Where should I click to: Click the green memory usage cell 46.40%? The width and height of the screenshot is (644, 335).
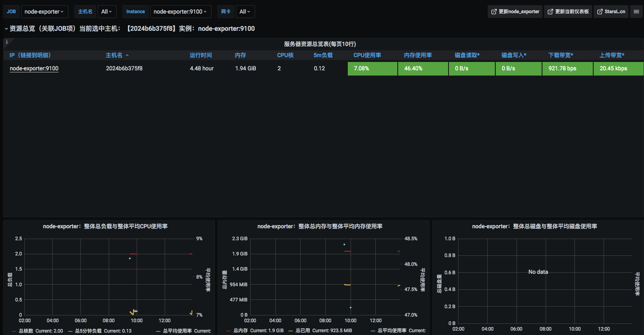click(423, 68)
